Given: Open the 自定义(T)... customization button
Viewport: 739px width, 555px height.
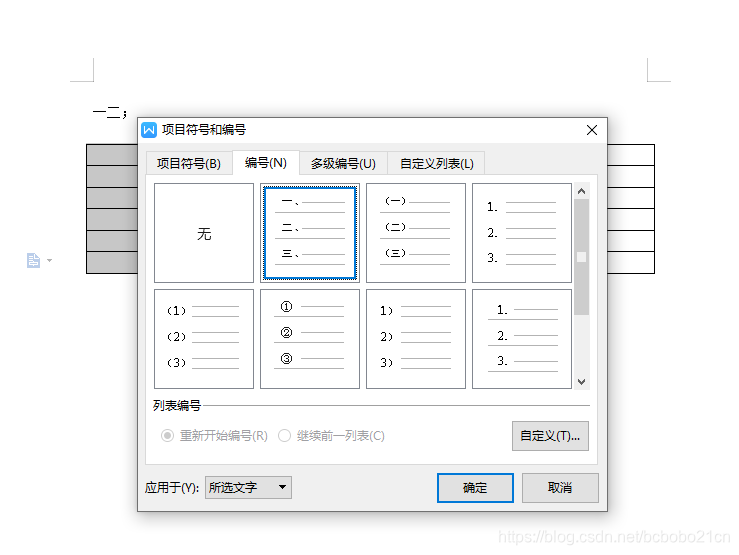Looking at the screenshot, I should 550,436.
